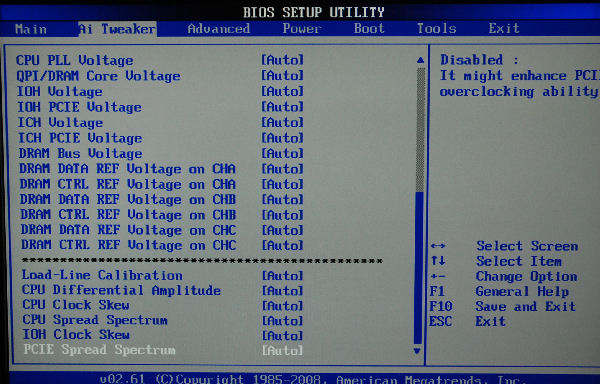
Task: Select QPI/DRAM Core Voltage label
Action: (x=98, y=76)
